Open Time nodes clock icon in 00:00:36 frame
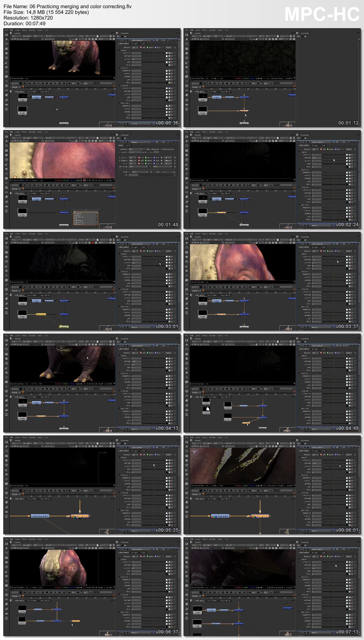Screen dimensions: 364x640 pyautogui.click(x=6, y=44)
